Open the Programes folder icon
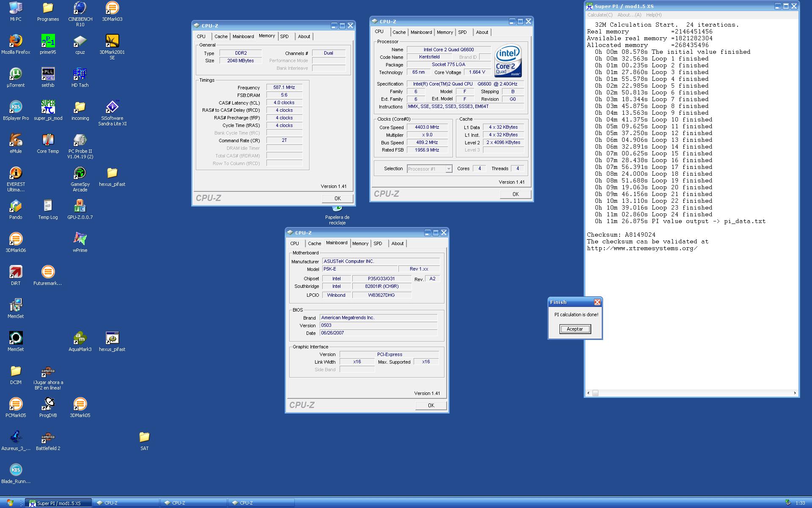The image size is (812, 508). click(x=48, y=8)
